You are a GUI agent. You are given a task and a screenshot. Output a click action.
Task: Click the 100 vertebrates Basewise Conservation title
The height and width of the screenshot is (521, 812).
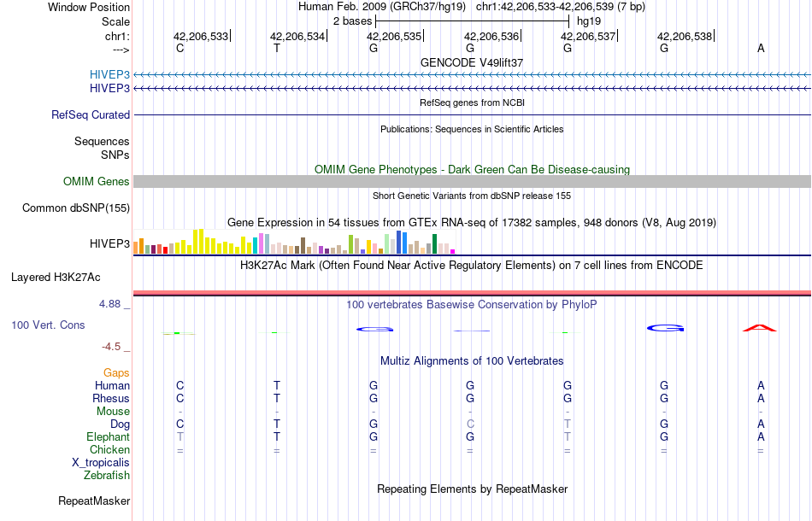(x=472, y=304)
